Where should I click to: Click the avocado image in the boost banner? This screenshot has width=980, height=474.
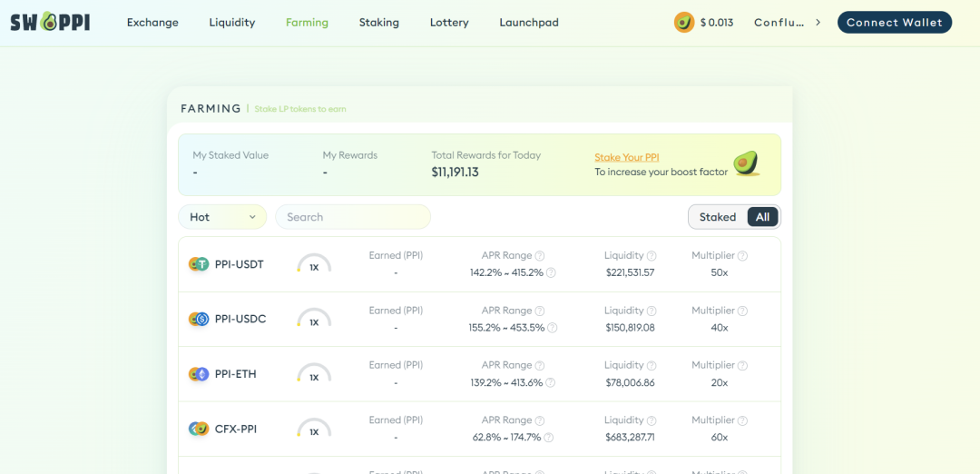coord(745,163)
